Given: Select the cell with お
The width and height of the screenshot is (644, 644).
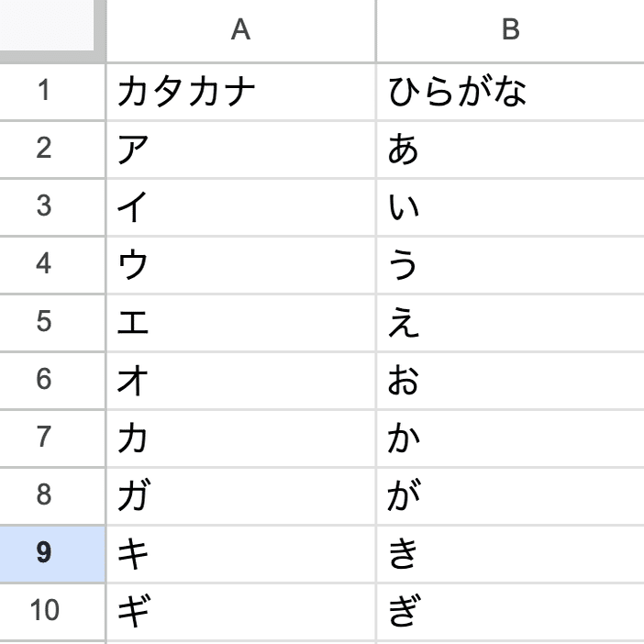Looking at the screenshot, I should pyautogui.click(x=510, y=381).
